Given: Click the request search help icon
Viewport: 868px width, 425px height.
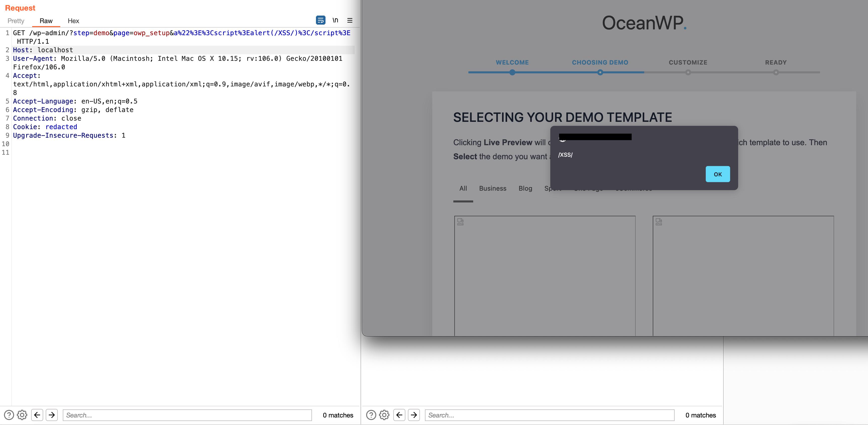Looking at the screenshot, I should click(x=9, y=415).
